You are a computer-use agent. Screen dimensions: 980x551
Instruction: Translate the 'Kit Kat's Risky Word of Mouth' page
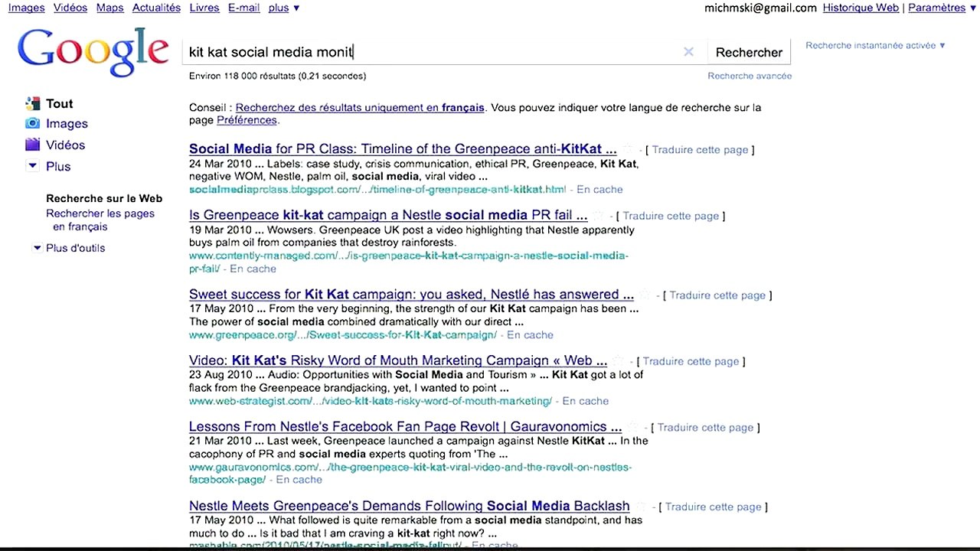(691, 362)
